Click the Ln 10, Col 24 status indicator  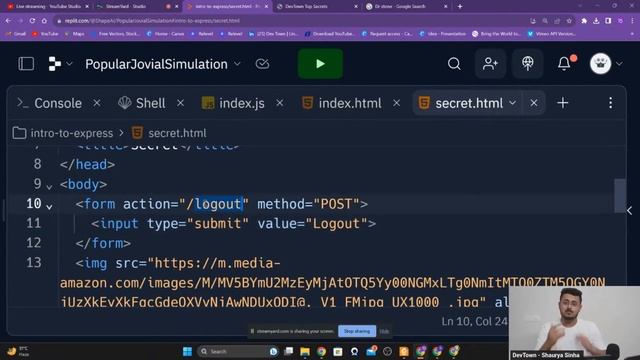click(474, 322)
